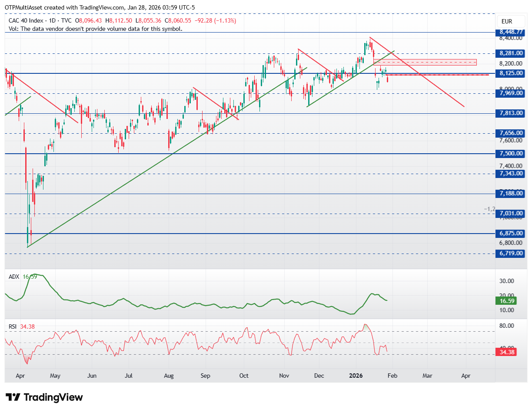This screenshot has height=412, width=532.
Task: Click the Dec label on time axis
Action: (x=319, y=375)
